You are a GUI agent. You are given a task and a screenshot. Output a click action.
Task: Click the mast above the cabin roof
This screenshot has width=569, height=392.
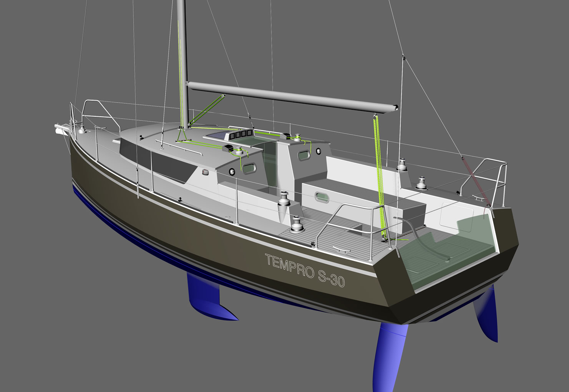[182, 58]
